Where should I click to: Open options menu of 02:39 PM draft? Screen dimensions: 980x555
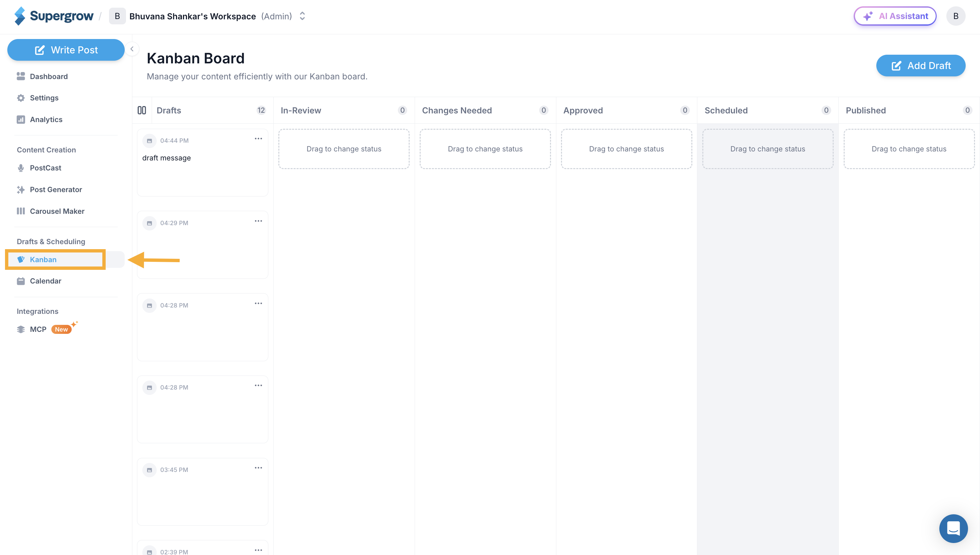click(258, 550)
